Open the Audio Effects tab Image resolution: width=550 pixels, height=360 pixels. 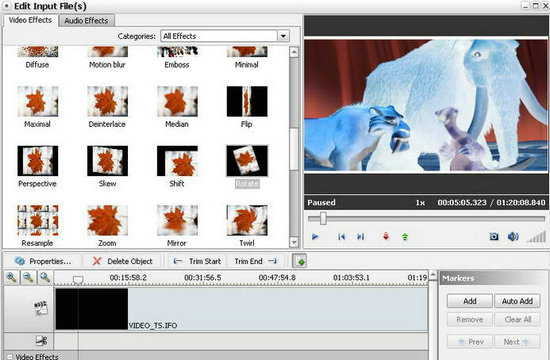[86, 21]
